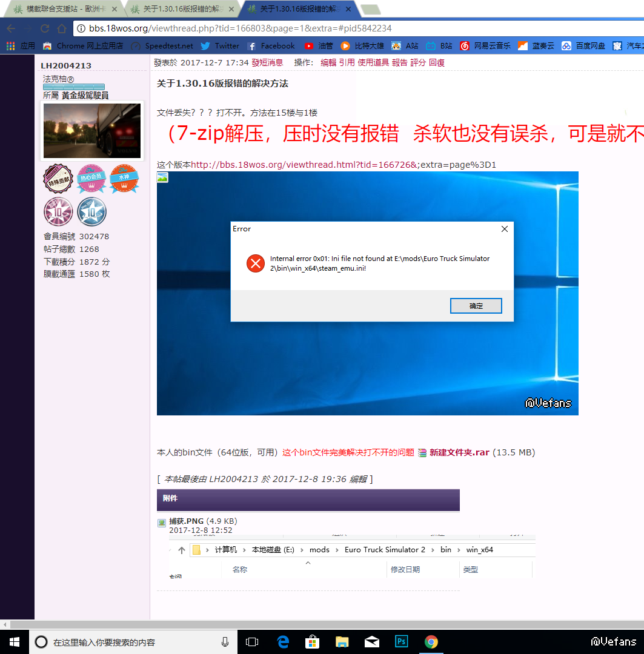644x654 pixels.
Task: Open the B站 bookmark
Action: point(439,46)
